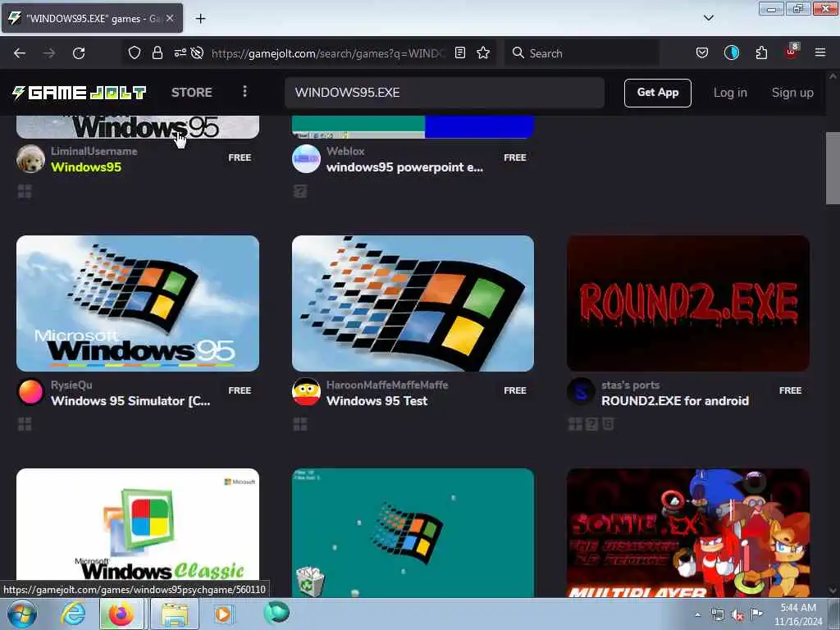Click the Log in link
Viewport: 840px width, 630px height.
730,93
